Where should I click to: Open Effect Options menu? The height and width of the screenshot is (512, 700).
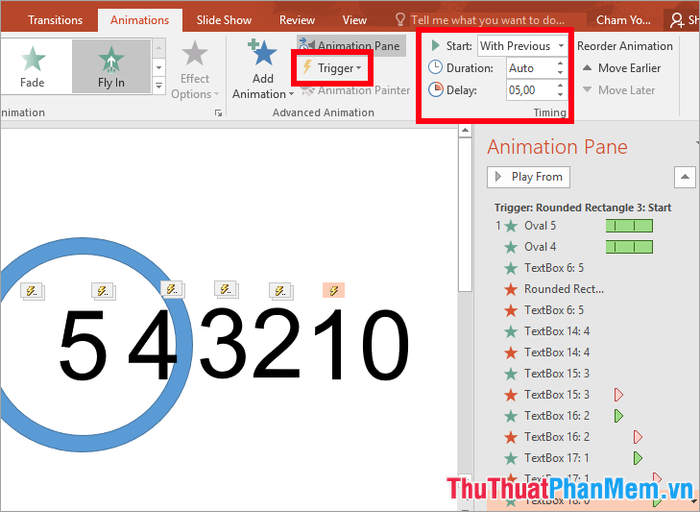tap(195, 70)
